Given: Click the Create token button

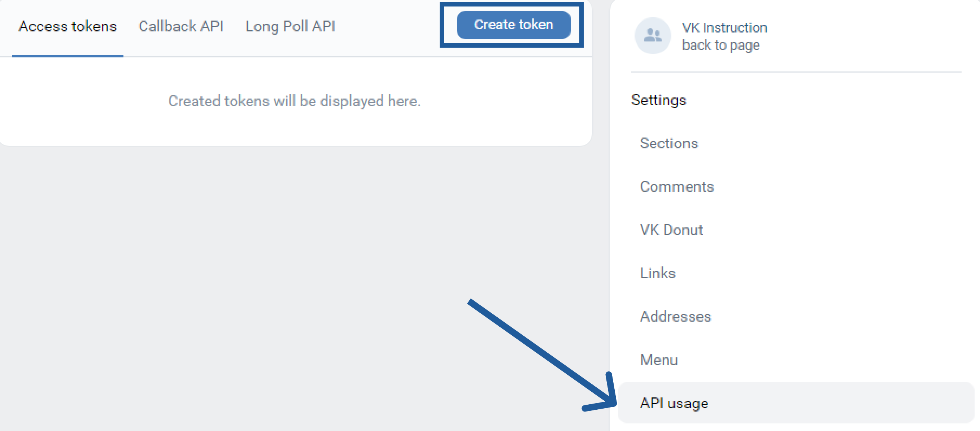Looking at the screenshot, I should tap(513, 25).
